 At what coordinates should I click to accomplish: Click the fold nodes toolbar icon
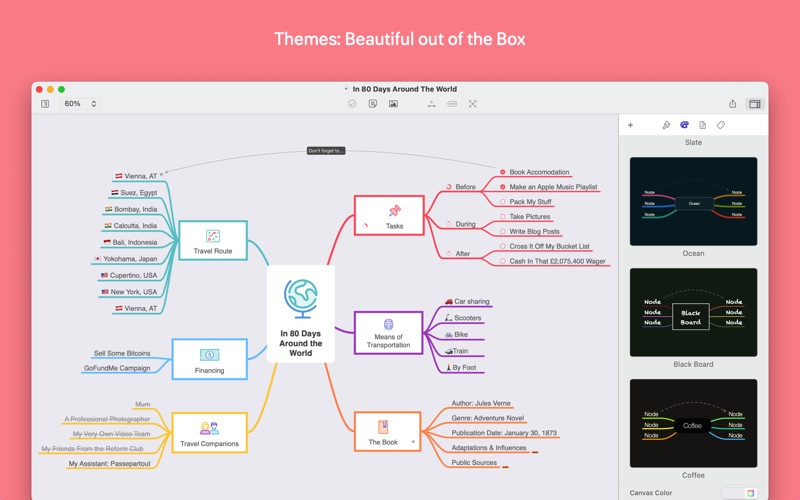pos(452,104)
